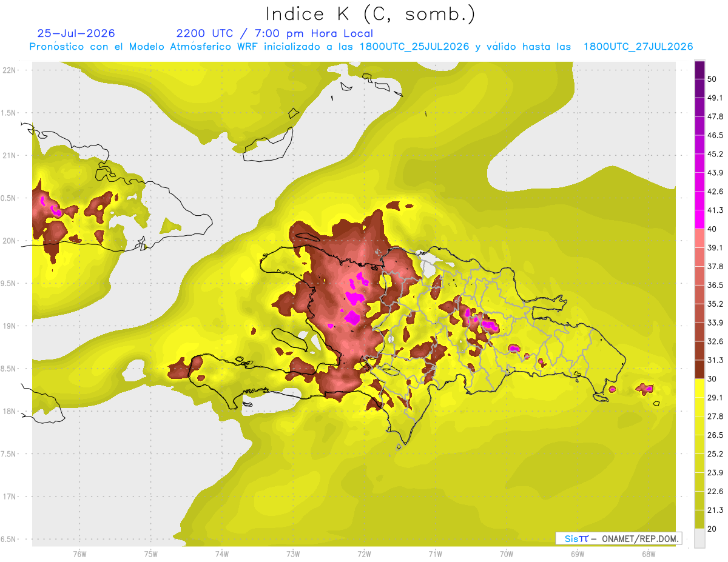Click the colorbar label "29.1"

click(715, 397)
